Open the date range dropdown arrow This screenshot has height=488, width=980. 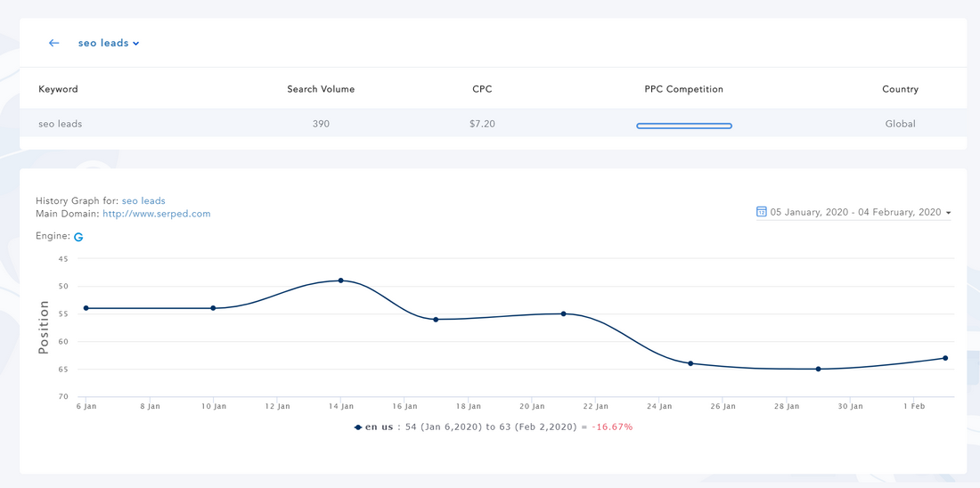tap(948, 213)
